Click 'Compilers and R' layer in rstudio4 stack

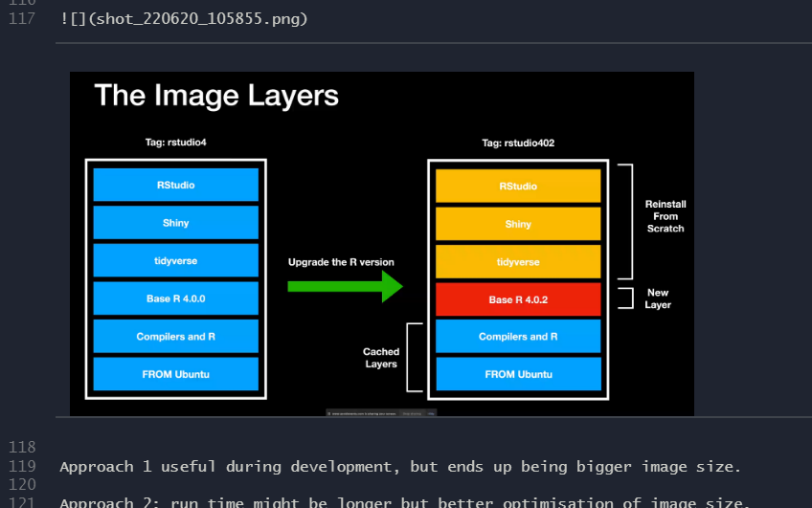click(175, 336)
